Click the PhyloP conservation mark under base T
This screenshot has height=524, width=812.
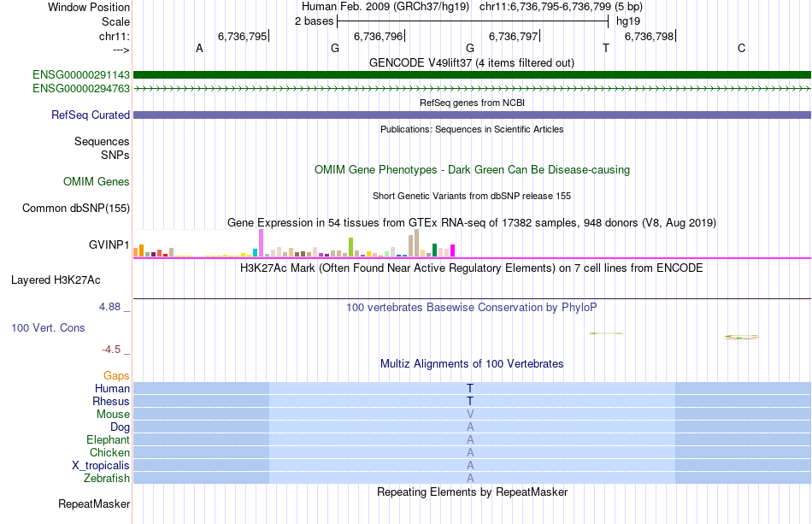click(606, 333)
